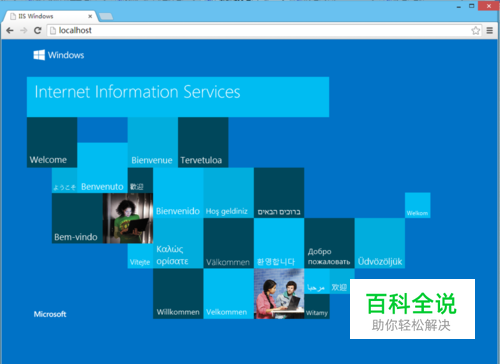The height and width of the screenshot is (364, 500).
Task: Click the browser back arrow
Action: 10,30
